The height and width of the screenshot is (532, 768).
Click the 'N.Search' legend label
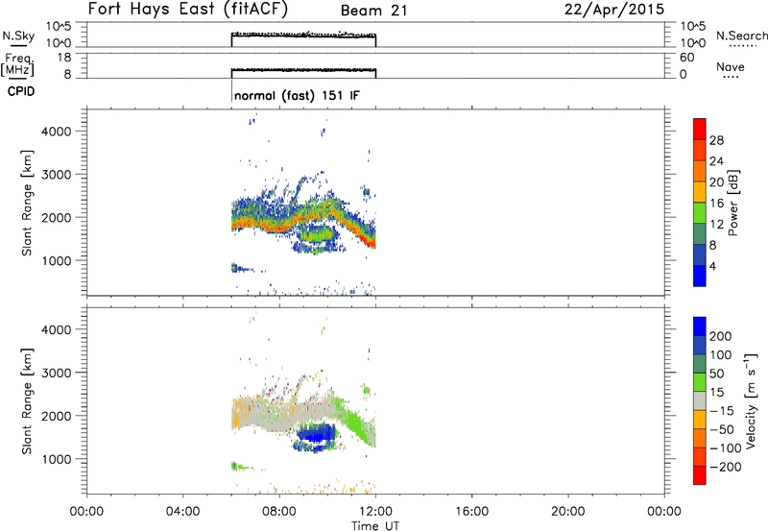[742, 36]
